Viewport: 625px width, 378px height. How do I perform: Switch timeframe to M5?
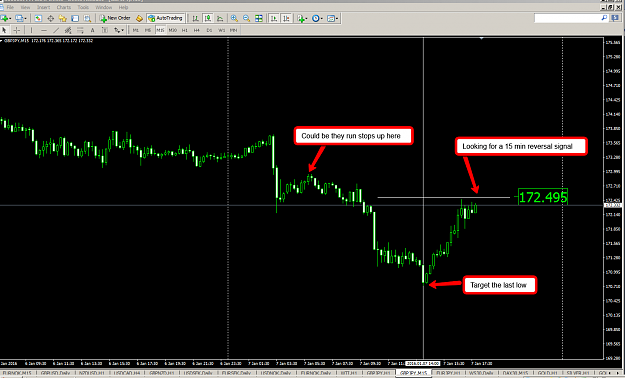(148, 30)
